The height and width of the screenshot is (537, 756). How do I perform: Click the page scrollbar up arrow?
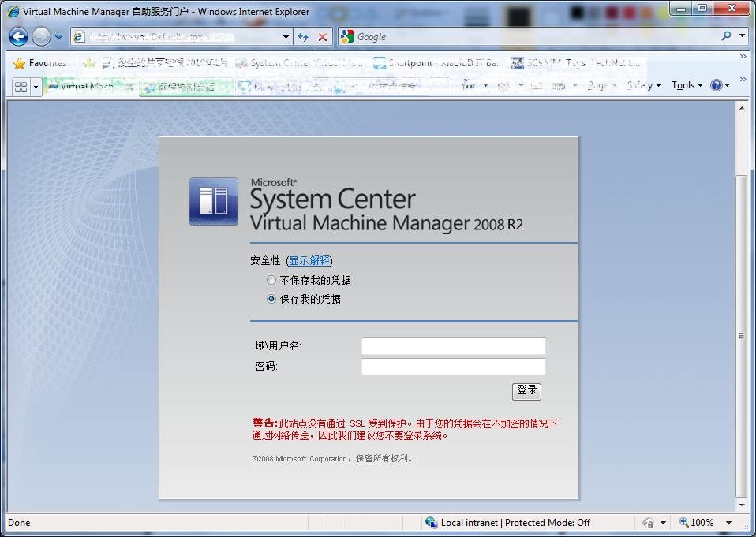[742, 108]
